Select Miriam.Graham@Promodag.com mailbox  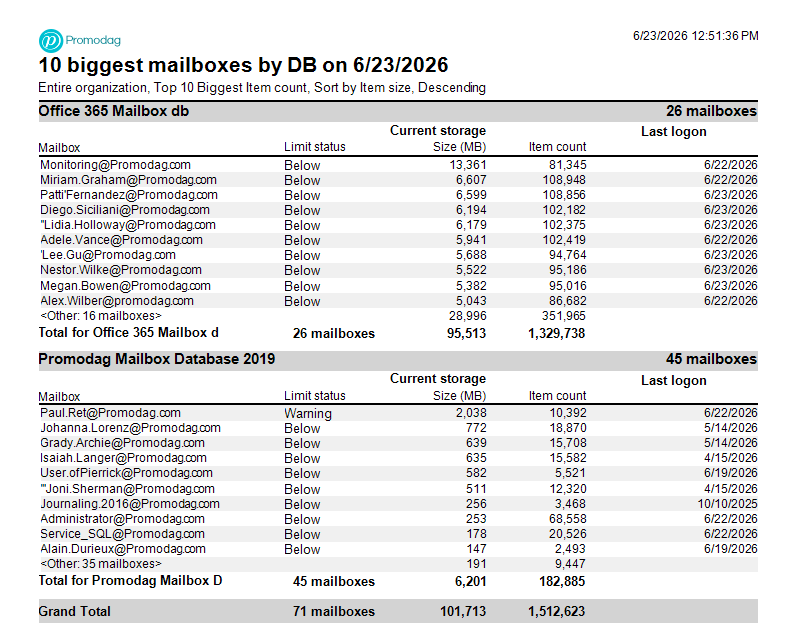tap(128, 180)
